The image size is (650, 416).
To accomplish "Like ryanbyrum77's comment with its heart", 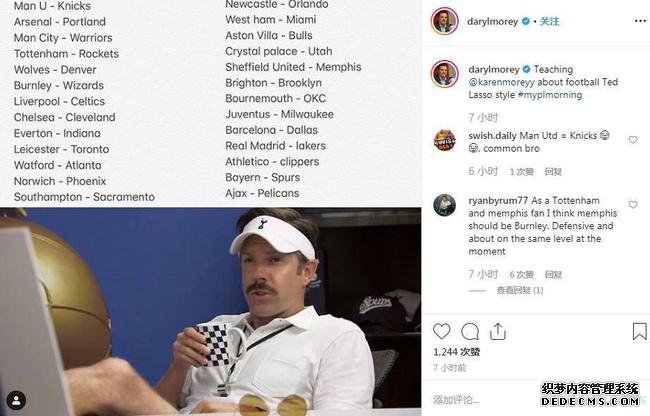I will (x=633, y=204).
